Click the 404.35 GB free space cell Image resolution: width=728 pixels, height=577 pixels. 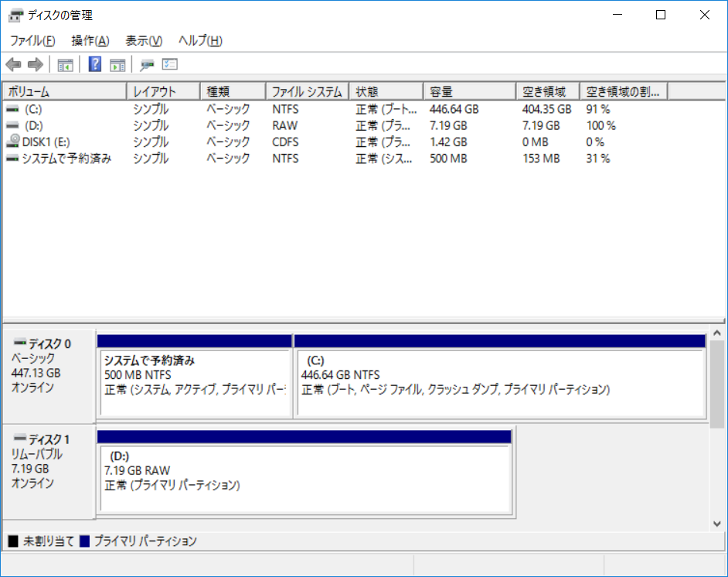point(546,109)
